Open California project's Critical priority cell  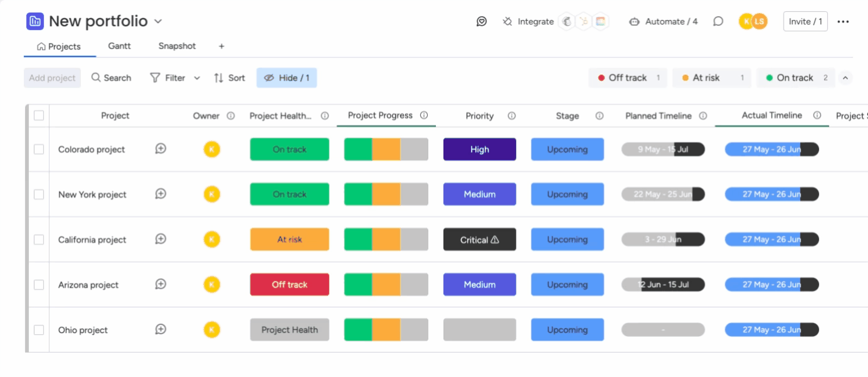click(x=480, y=240)
